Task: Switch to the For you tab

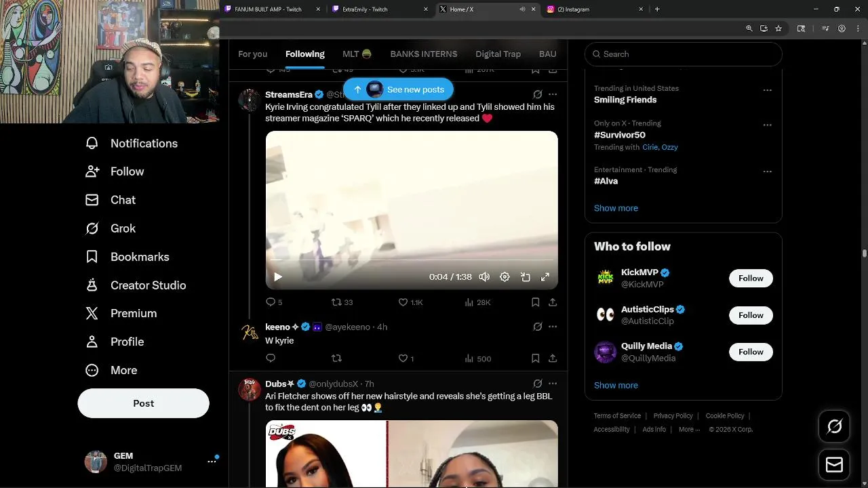Action: (x=252, y=54)
